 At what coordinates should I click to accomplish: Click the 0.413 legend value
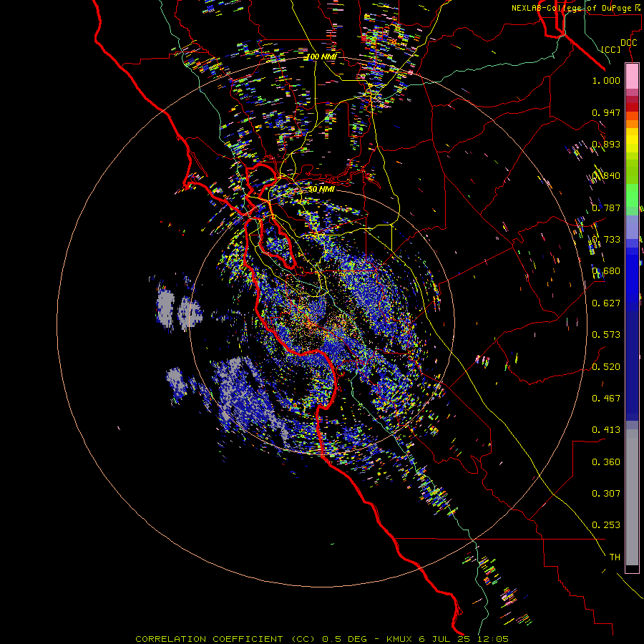[x=606, y=429]
